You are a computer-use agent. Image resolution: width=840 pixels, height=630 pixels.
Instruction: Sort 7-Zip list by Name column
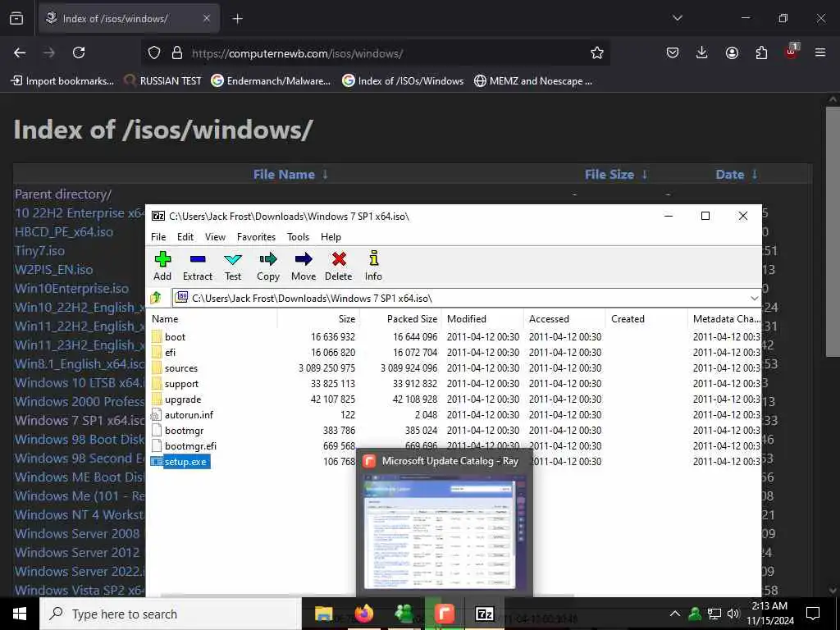212,319
